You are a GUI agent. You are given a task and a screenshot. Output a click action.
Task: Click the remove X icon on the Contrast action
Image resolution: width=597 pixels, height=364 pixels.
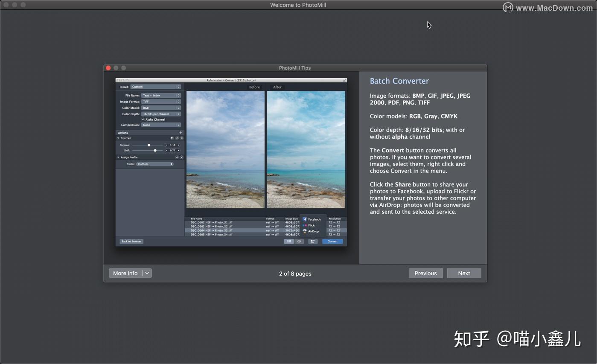click(181, 138)
